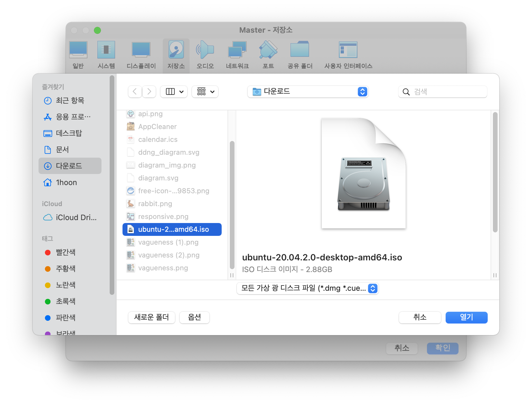Select 응용 프로그램 in sidebar
This screenshot has height=404, width=532.
point(70,117)
